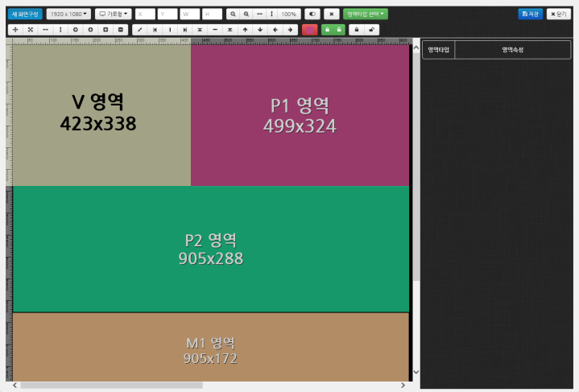Image resolution: width=579 pixels, height=392 pixels.
Task: Open the 1920 x 1080 resolution dropdown
Action: (x=68, y=14)
